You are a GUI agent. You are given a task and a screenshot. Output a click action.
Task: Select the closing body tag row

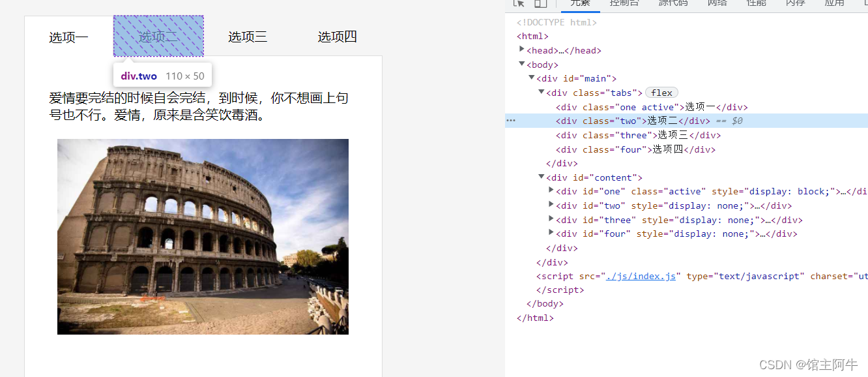click(x=545, y=304)
